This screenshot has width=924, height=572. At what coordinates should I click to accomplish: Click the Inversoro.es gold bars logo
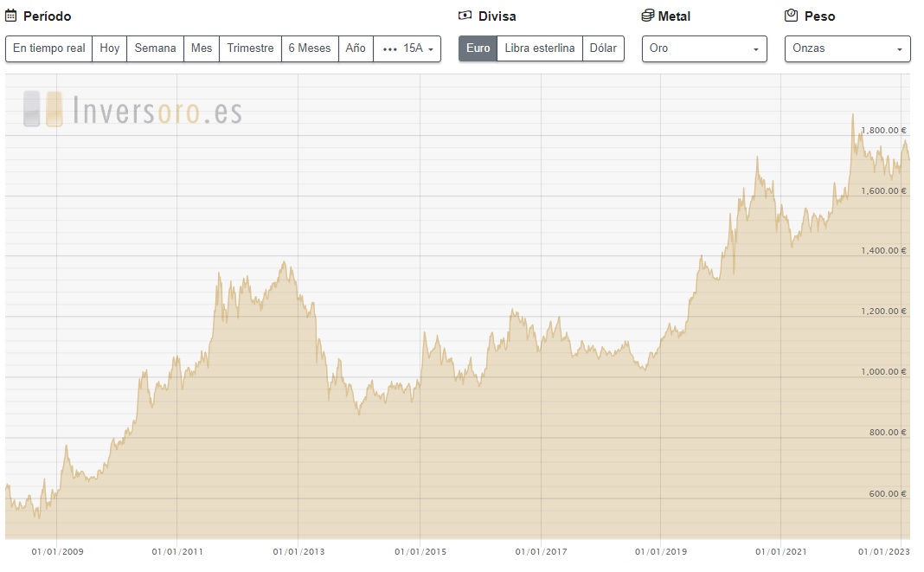tap(43, 110)
